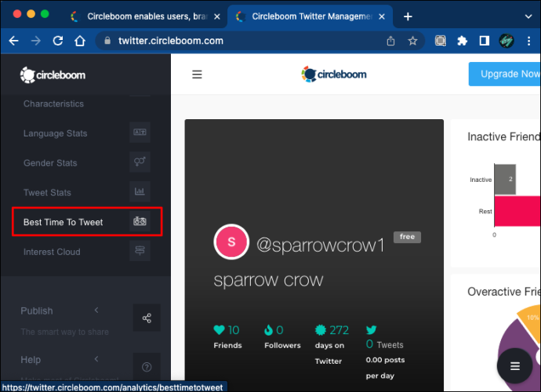The height and width of the screenshot is (392, 541).
Task: Open Language Stats menu item
Action: click(x=55, y=133)
